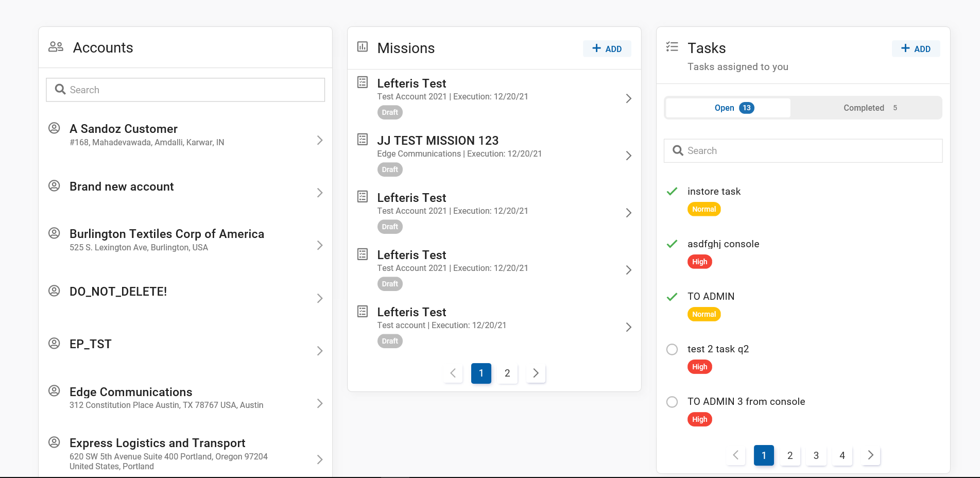Click the profile icon beside Brand new account

pyautogui.click(x=54, y=185)
